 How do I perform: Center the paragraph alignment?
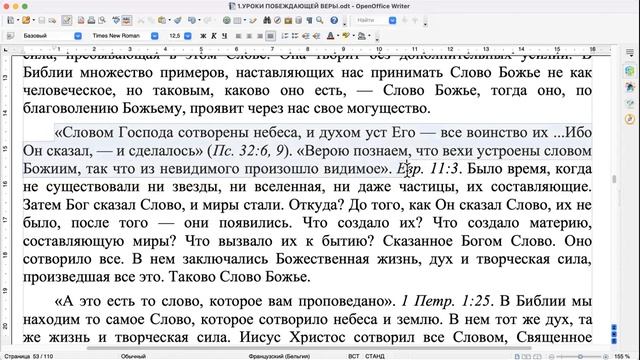tap(249, 36)
